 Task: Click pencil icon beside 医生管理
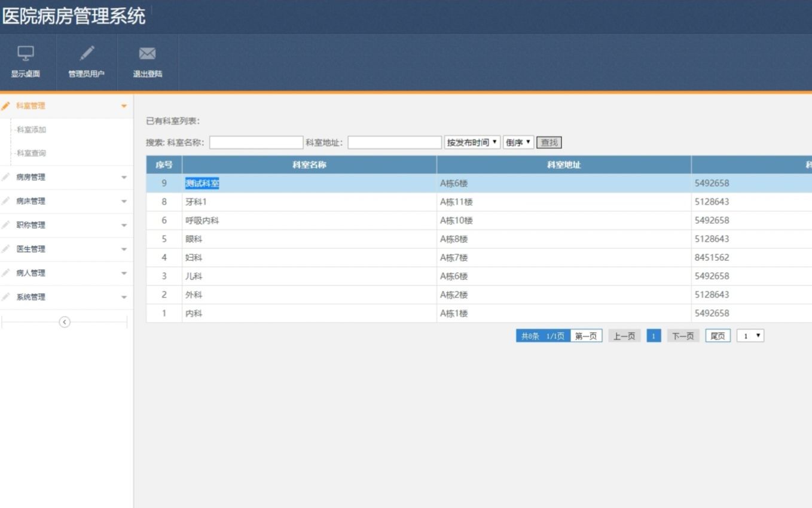click(x=6, y=249)
